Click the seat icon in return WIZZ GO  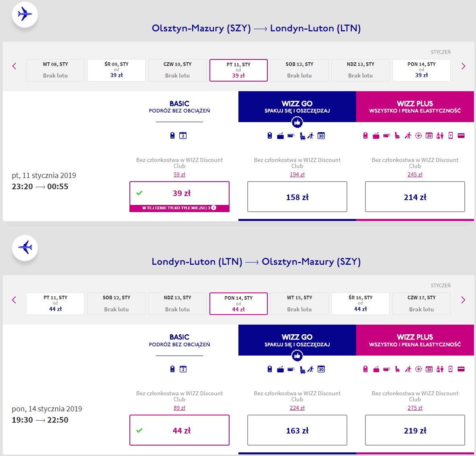[x=302, y=369]
